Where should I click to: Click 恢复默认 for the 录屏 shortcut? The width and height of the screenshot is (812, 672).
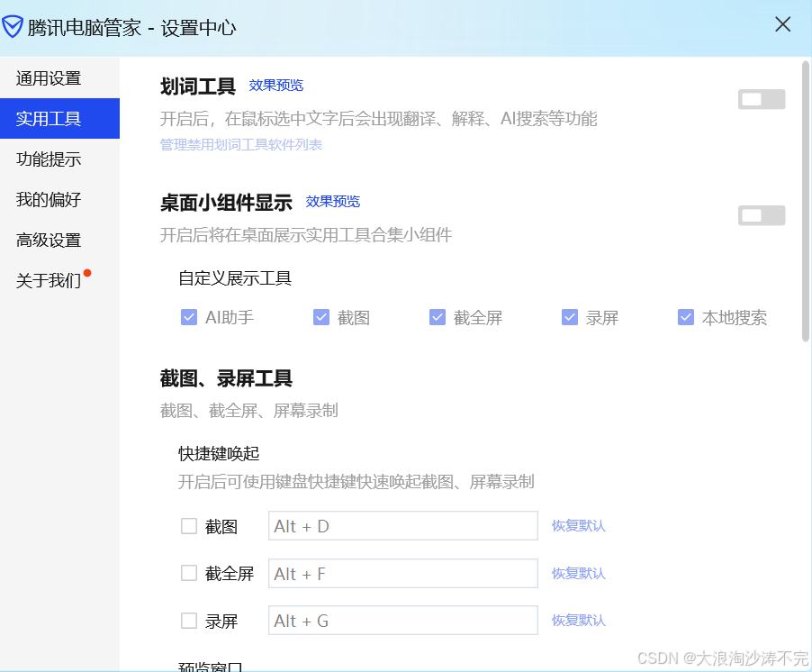click(579, 620)
